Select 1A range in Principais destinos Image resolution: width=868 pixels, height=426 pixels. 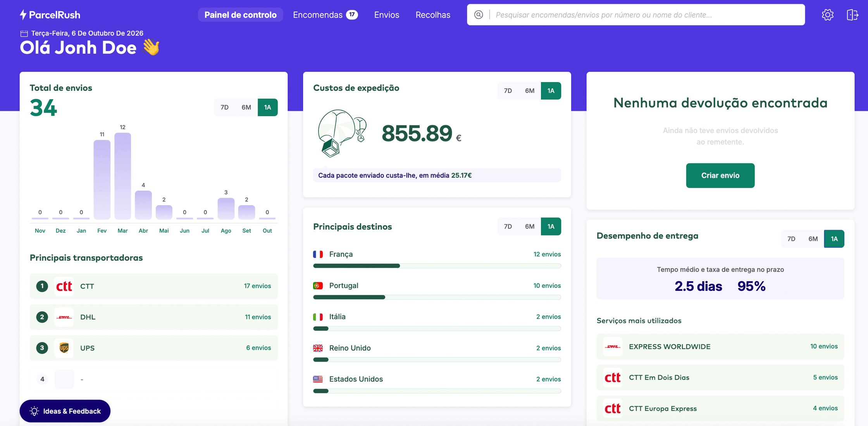pyautogui.click(x=551, y=227)
